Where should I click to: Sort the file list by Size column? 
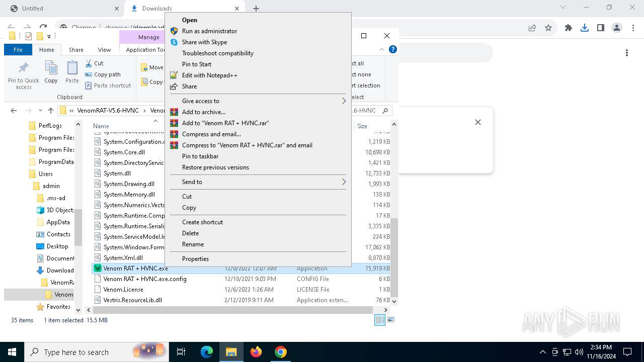(x=362, y=126)
